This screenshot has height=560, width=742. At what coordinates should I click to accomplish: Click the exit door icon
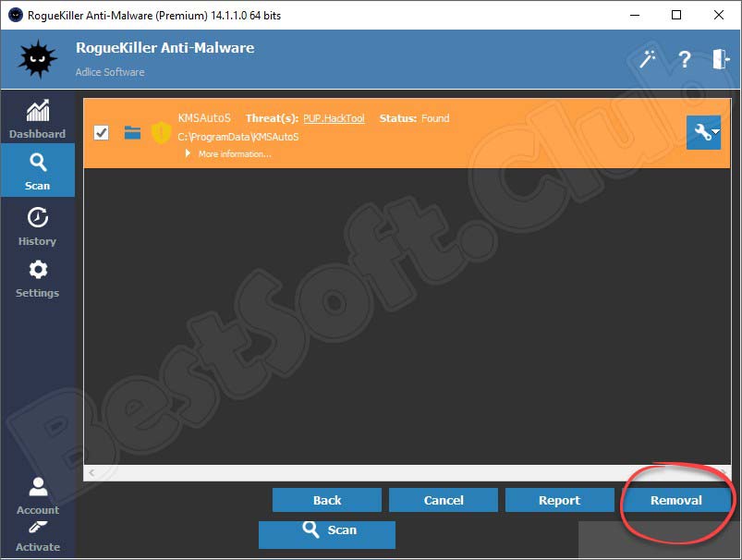click(721, 59)
